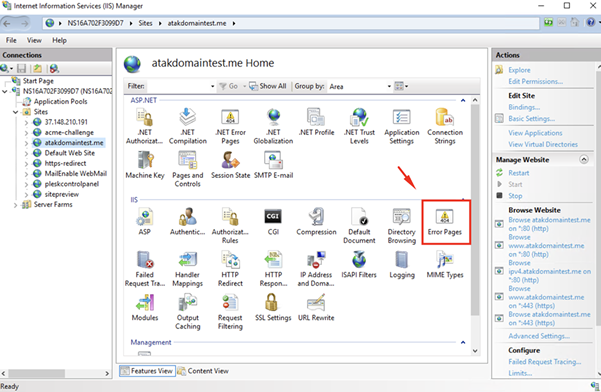Open Advanced Settings... link

[x=539, y=336]
